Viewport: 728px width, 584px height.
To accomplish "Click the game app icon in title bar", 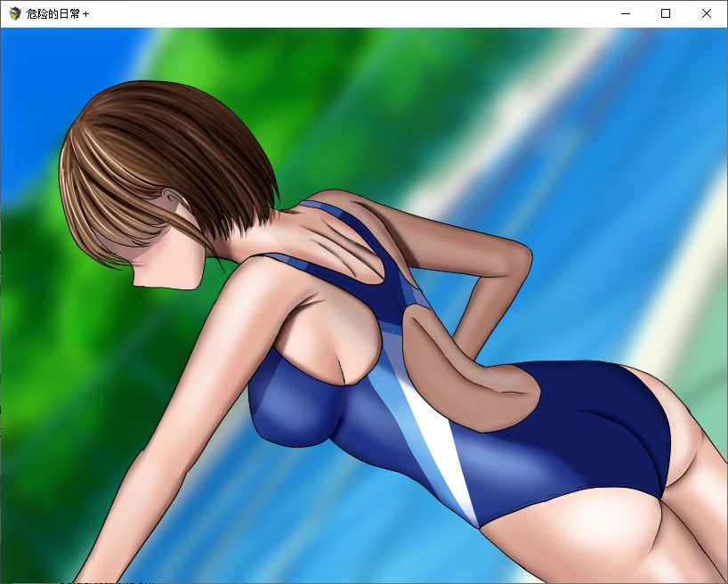I will coord(15,13).
